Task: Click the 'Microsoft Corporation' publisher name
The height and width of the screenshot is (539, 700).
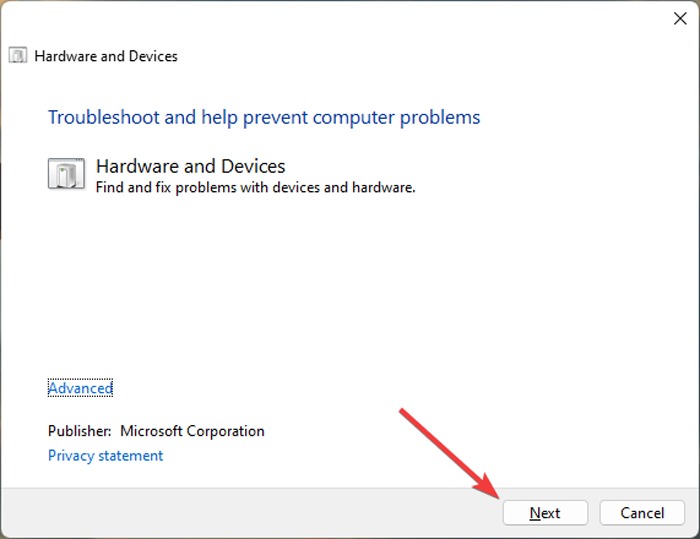Action: [192, 431]
